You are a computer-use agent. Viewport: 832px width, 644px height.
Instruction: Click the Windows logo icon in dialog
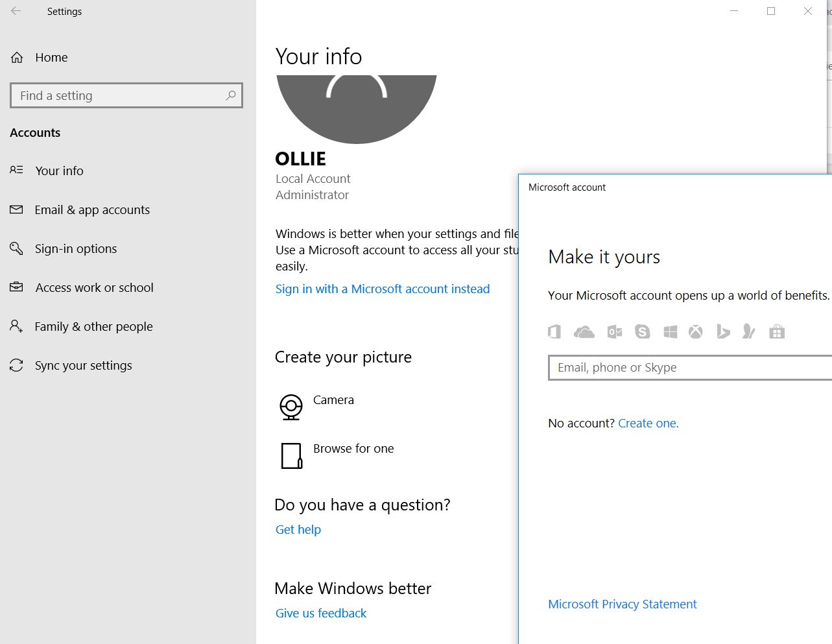[x=671, y=332]
